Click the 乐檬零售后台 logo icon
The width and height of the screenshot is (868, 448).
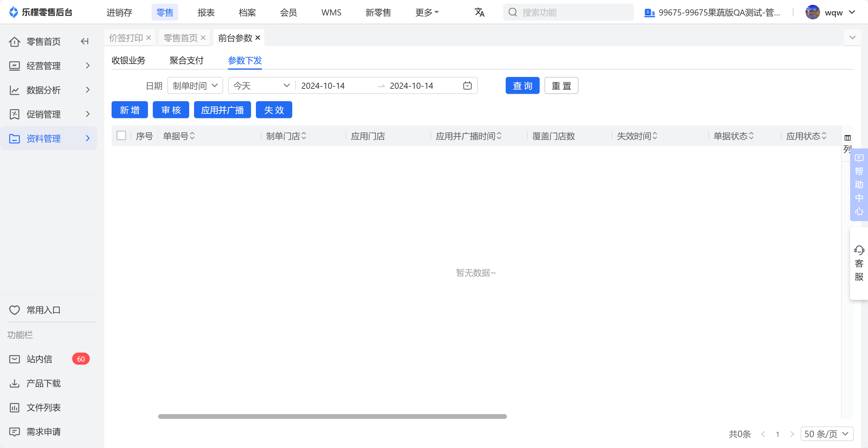pos(13,12)
